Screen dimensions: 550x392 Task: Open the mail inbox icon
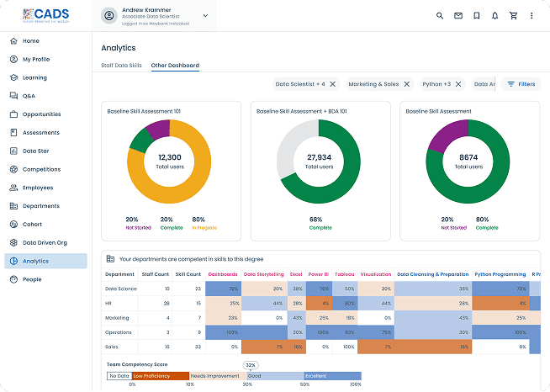point(457,15)
